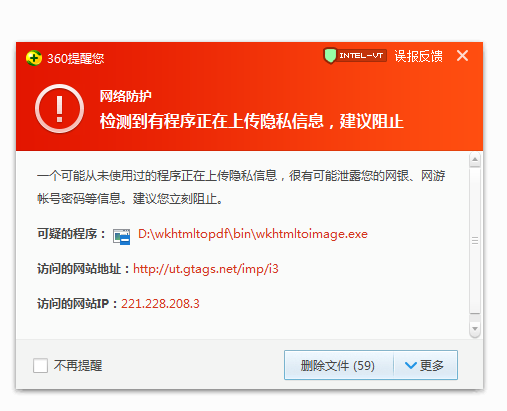
Task: Click the 网络防护 heading text
Action: pyautogui.click(x=126, y=96)
